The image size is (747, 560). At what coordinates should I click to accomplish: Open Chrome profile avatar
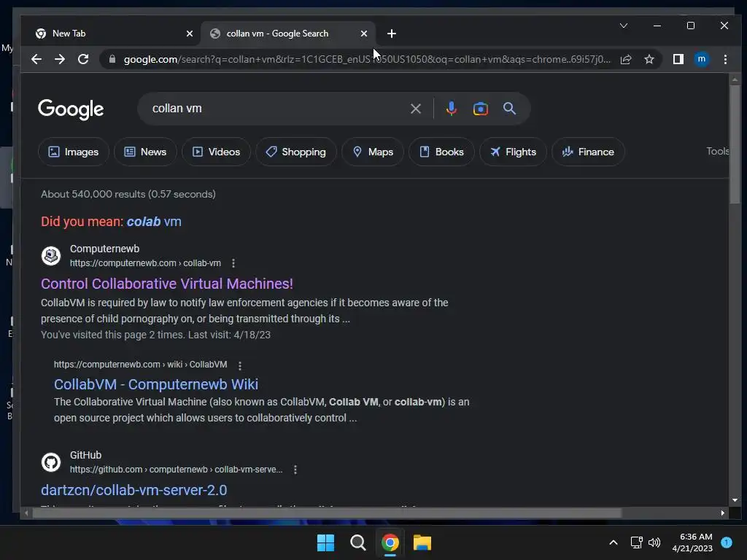pos(701,59)
